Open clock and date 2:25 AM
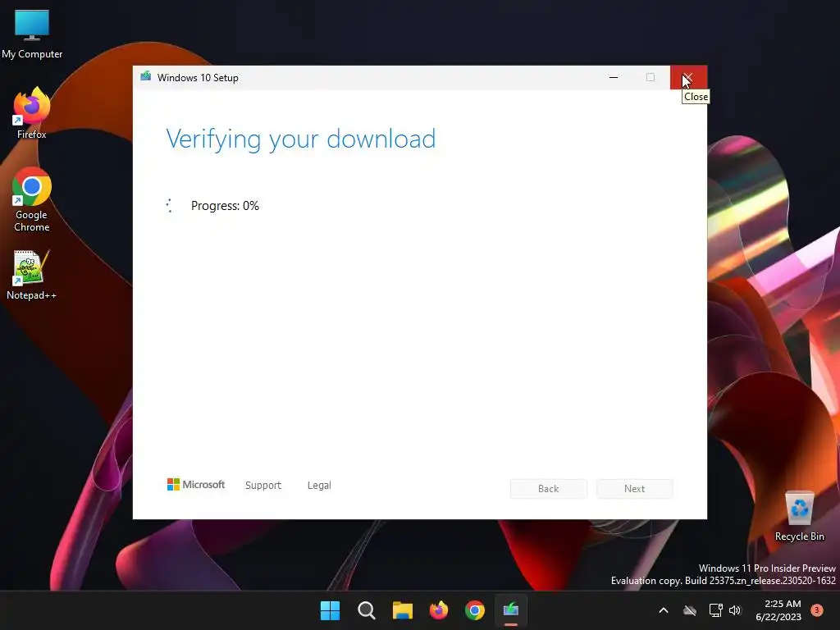 778,610
